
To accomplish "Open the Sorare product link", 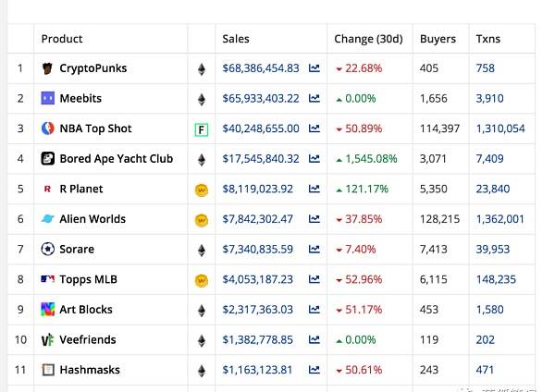I will (x=77, y=249).
